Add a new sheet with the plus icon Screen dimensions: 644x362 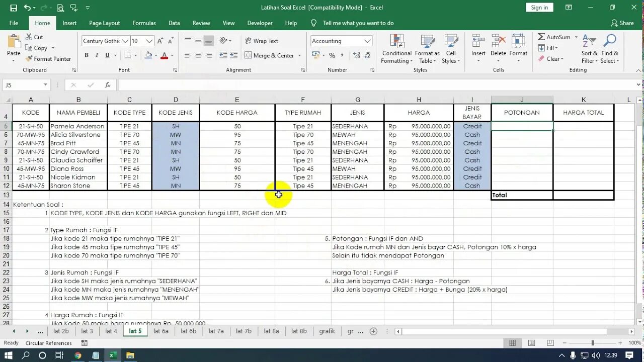click(373, 331)
